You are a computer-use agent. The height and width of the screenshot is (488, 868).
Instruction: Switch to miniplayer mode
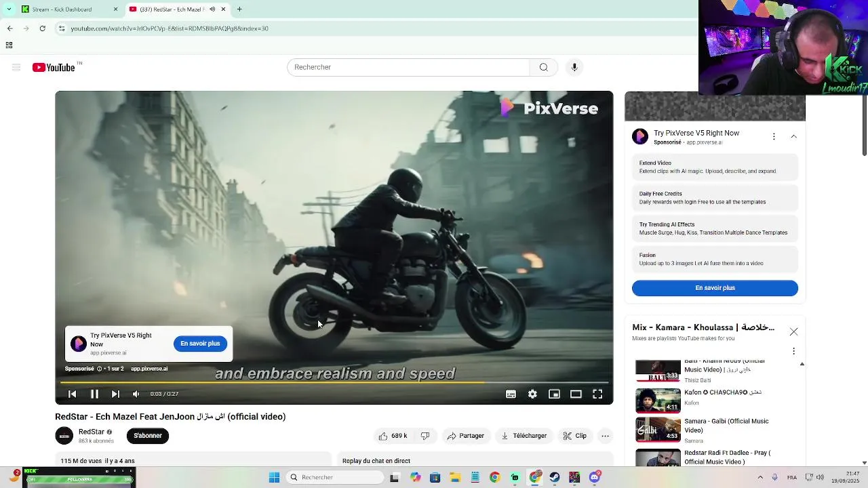[554, 394]
